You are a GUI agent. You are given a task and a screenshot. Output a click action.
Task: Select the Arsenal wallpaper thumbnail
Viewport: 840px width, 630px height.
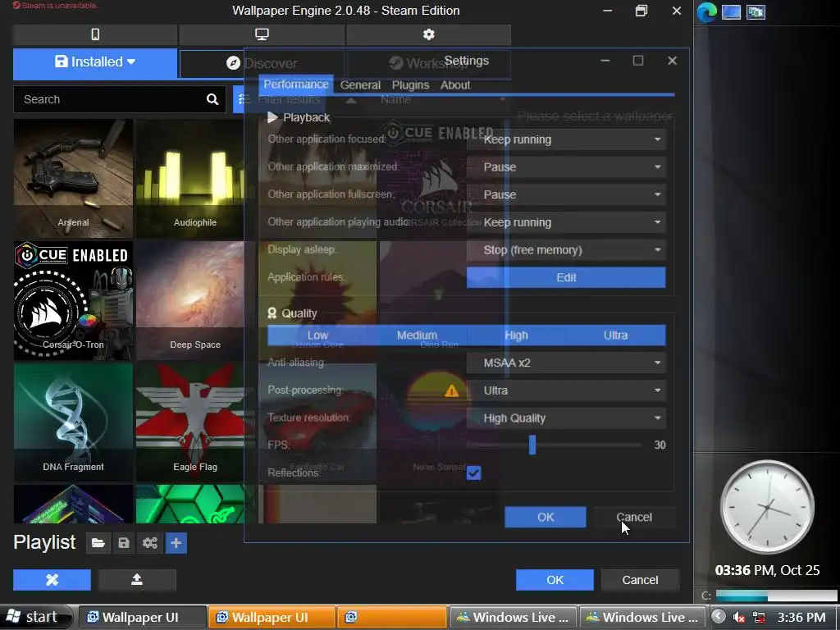[73, 178]
